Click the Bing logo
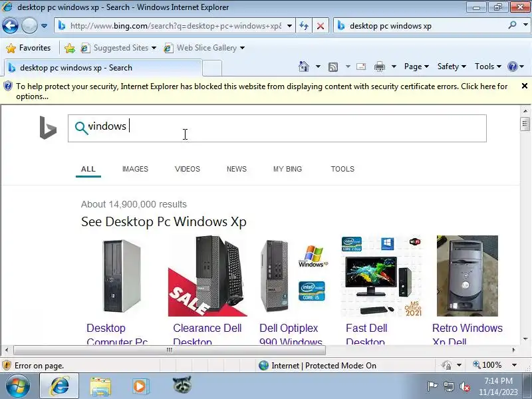 click(48, 128)
